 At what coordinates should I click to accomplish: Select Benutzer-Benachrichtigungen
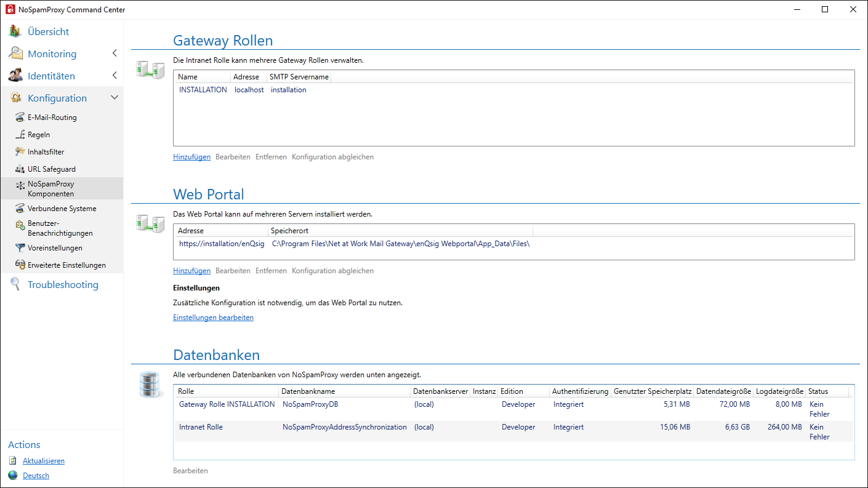60,228
